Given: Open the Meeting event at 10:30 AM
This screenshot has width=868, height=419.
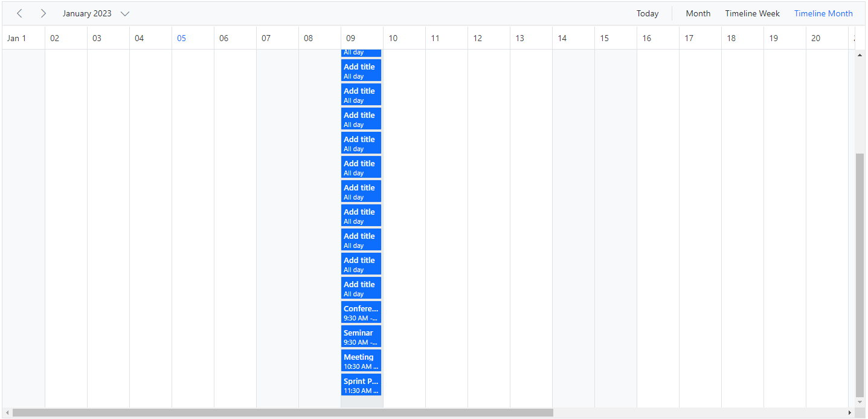Looking at the screenshot, I should pos(361,360).
